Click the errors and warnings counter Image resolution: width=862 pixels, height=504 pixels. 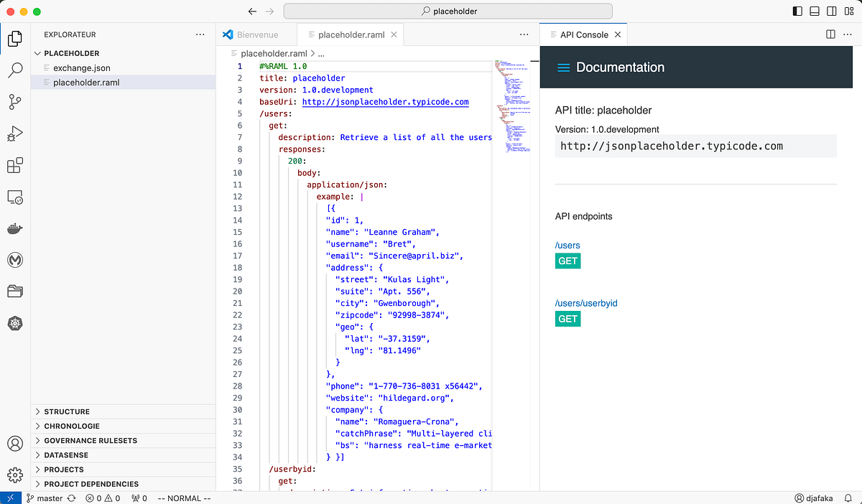[x=103, y=498]
